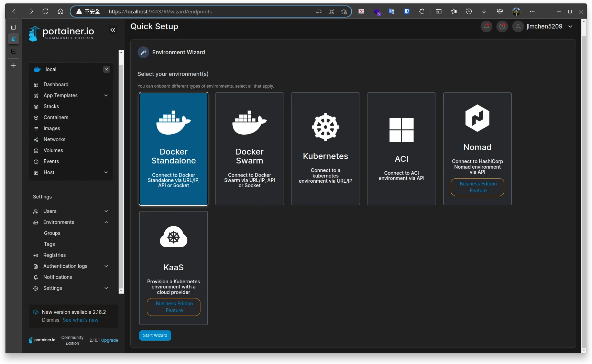Image resolution: width=592 pixels, height=364 pixels.
Task: Open the browser favorites star icon
Action: point(454,11)
